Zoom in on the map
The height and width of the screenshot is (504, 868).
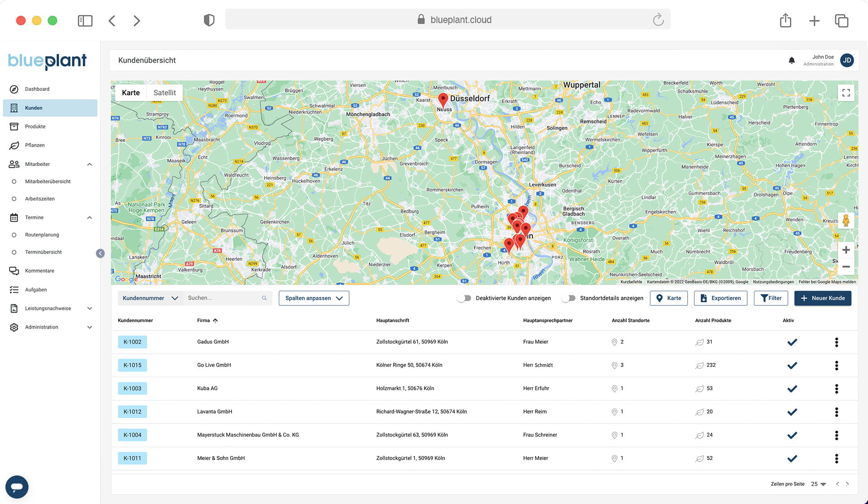[x=846, y=250]
